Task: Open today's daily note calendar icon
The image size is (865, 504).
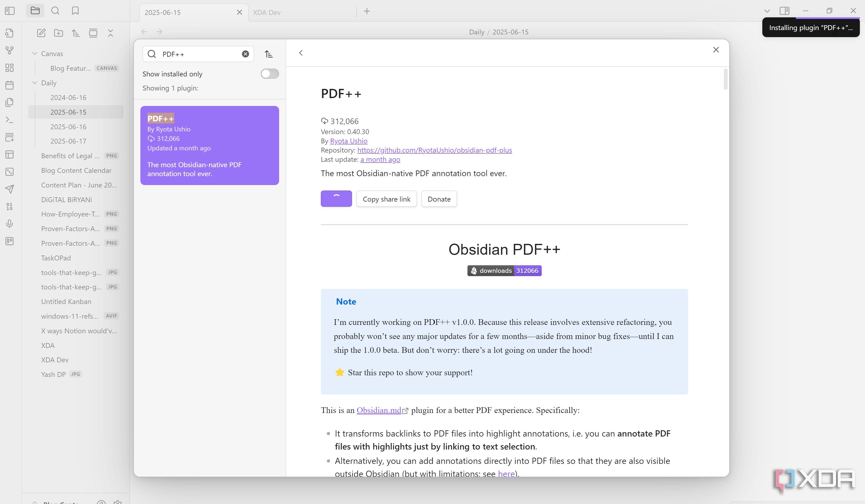Action: (x=9, y=85)
